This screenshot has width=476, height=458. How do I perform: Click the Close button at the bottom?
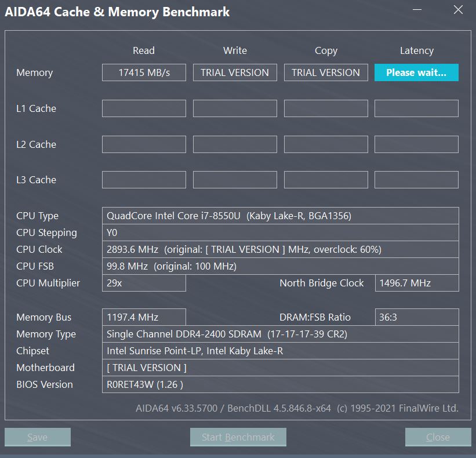[x=438, y=437]
